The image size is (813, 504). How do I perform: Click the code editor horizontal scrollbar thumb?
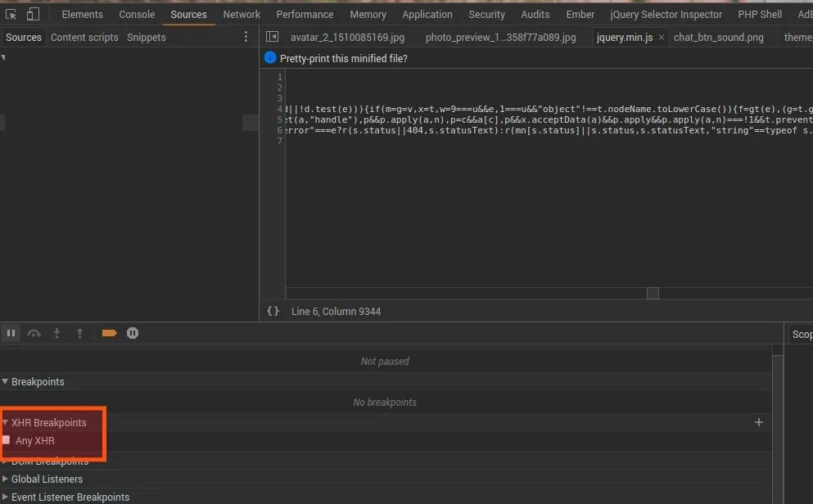tap(653, 293)
